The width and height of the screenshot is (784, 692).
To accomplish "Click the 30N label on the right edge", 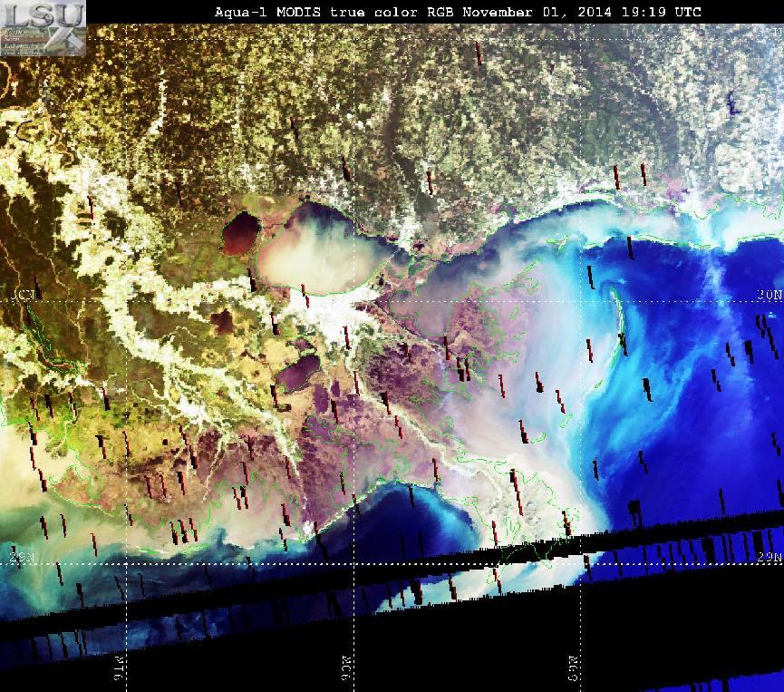I will [x=769, y=295].
